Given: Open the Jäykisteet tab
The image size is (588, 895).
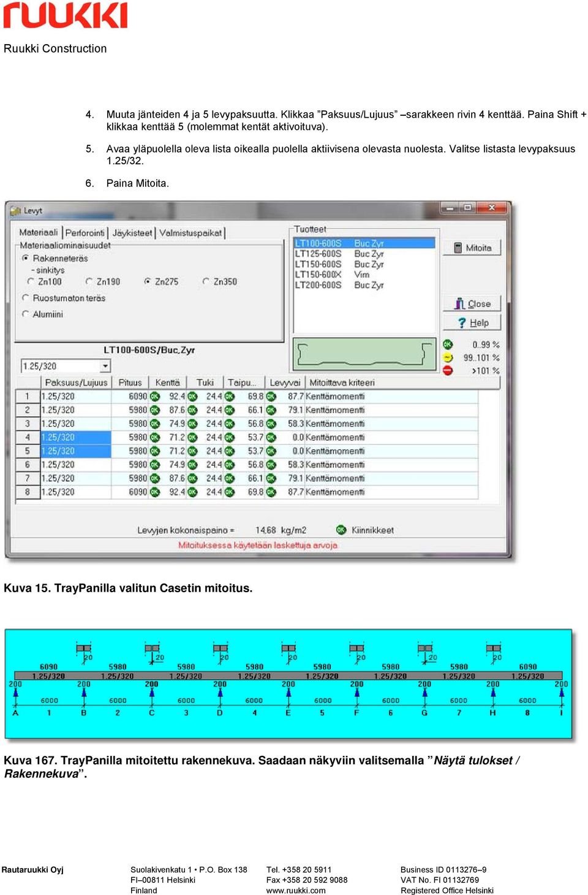Looking at the screenshot, I should (132, 233).
